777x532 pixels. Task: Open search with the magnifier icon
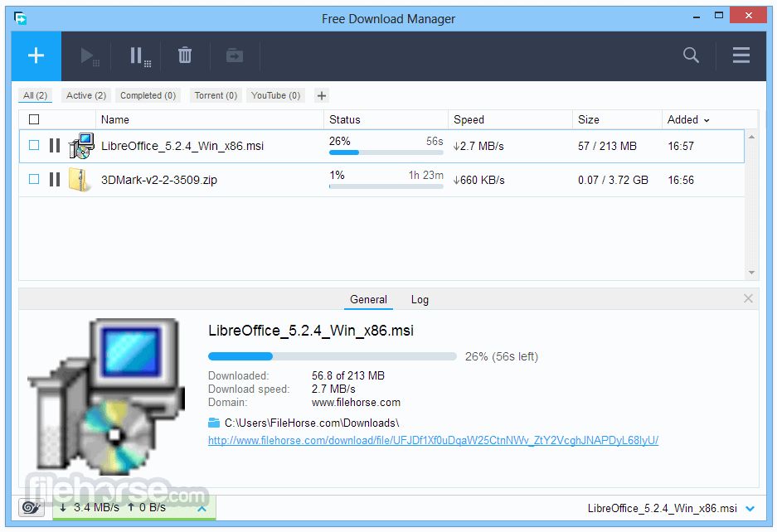tap(691, 55)
